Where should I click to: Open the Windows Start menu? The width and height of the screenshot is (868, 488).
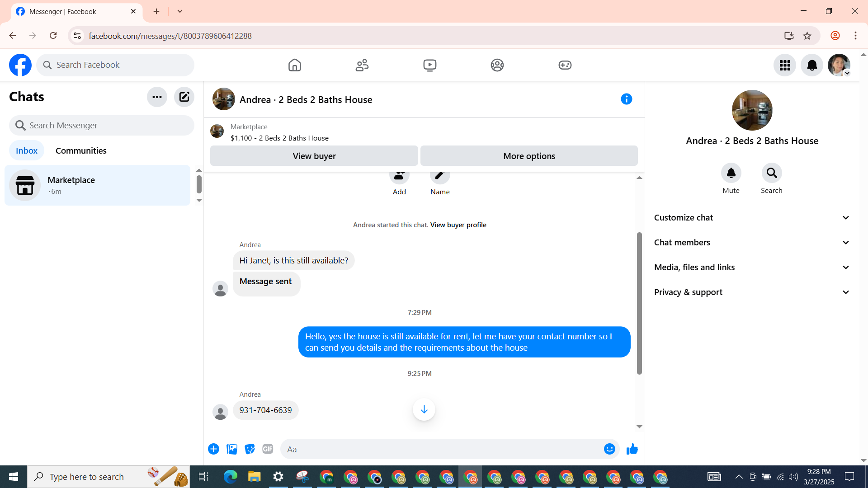click(x=14, y=477)
